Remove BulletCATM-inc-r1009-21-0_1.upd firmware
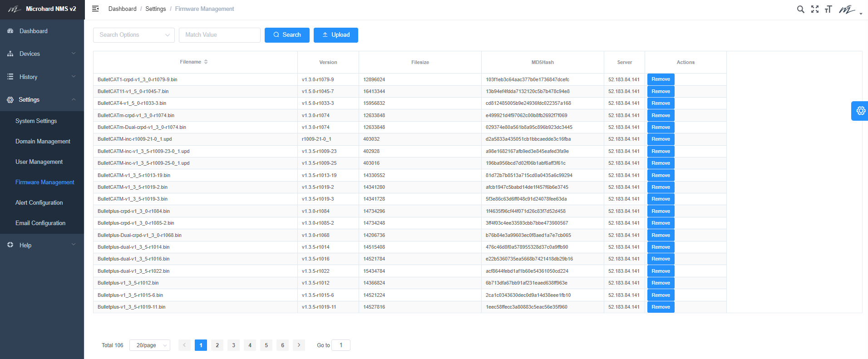Image resolution: width=868 pixels, height=359 pixels. [661, 139]
